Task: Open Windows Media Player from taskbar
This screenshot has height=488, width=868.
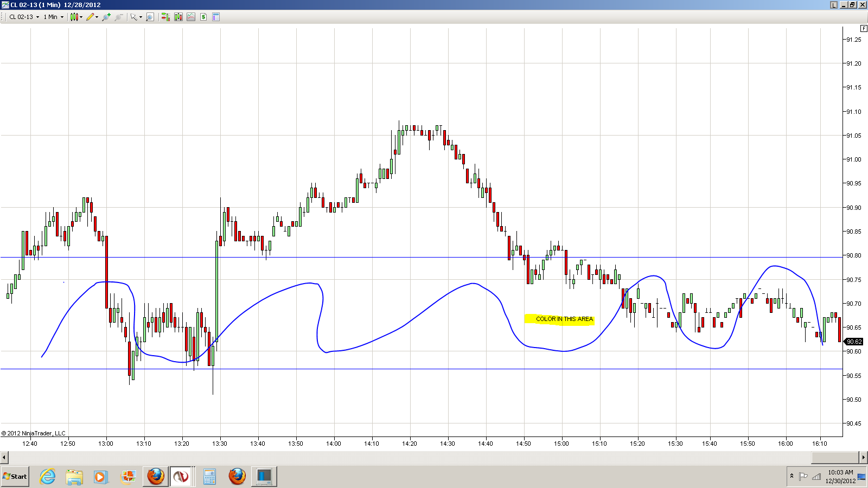Action: (x=101, y=477)
